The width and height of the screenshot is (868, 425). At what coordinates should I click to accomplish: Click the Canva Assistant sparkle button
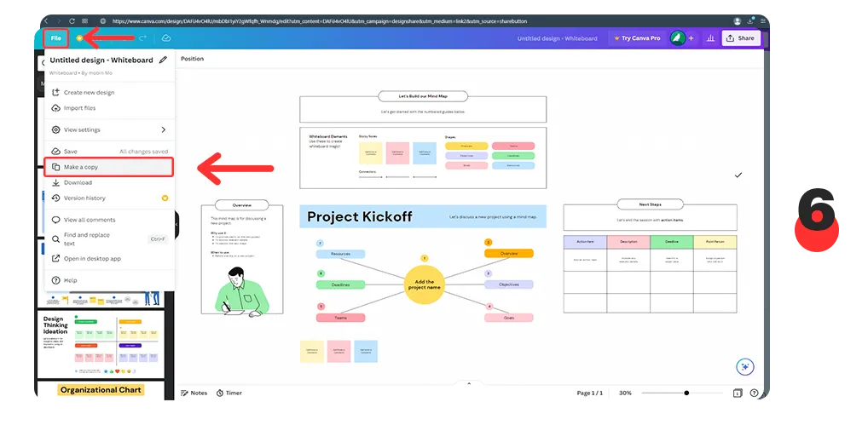[x=745, y=366]
